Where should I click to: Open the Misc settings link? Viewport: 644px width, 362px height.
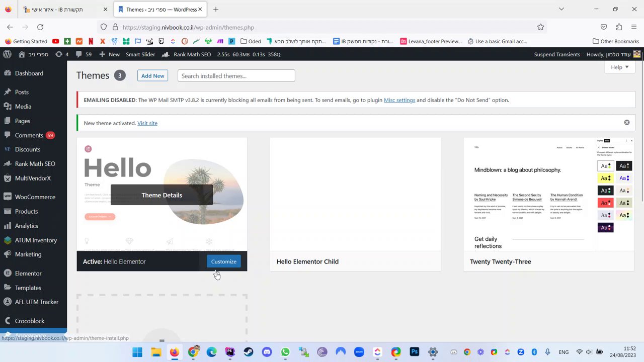[x=399, y=100]
